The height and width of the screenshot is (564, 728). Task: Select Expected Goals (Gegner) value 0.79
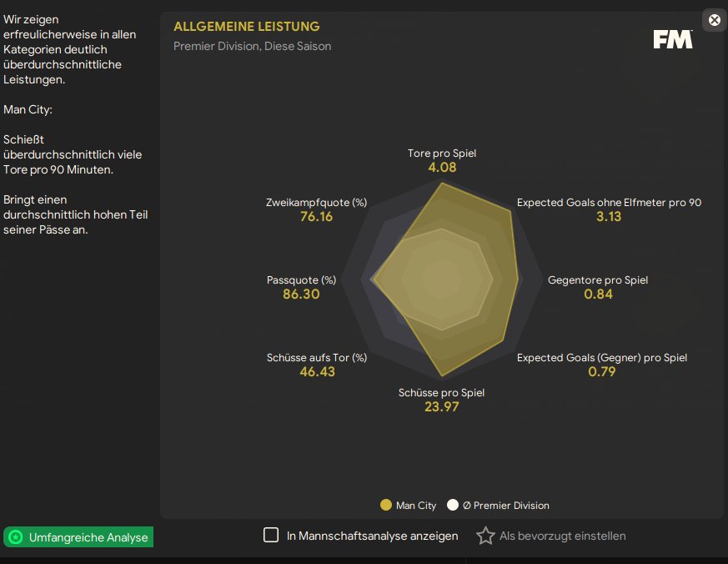[x=601, y=371]
